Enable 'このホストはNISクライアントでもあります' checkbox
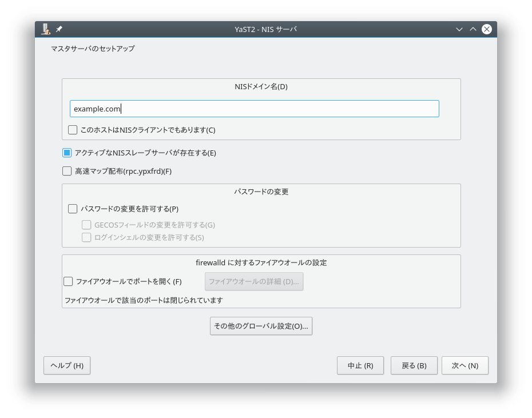This screenshot has height=418, width=532. point(73,130)
